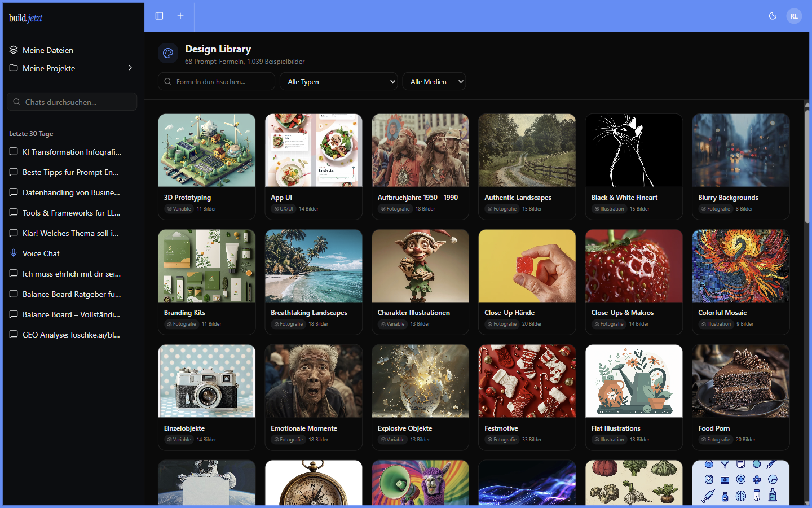Click magnifier icon in Formeln durchsuchen field
Viewport: 812px width, 508px height.
167,81
